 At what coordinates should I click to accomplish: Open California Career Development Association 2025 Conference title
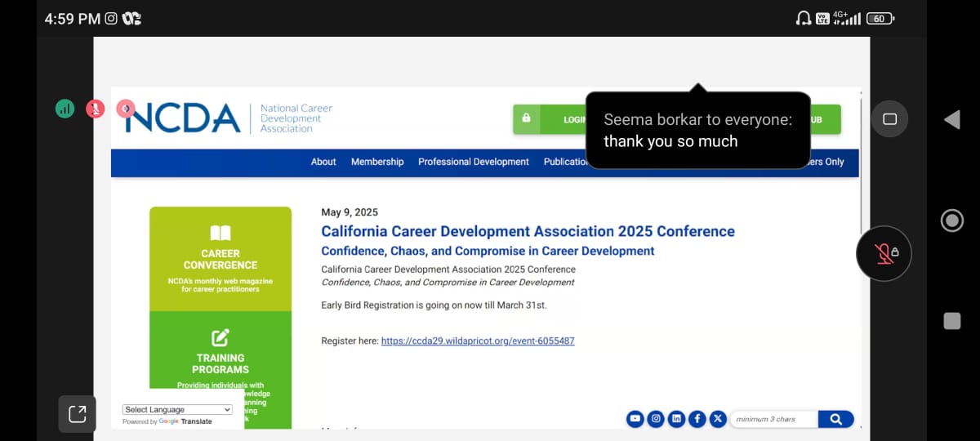528,231
